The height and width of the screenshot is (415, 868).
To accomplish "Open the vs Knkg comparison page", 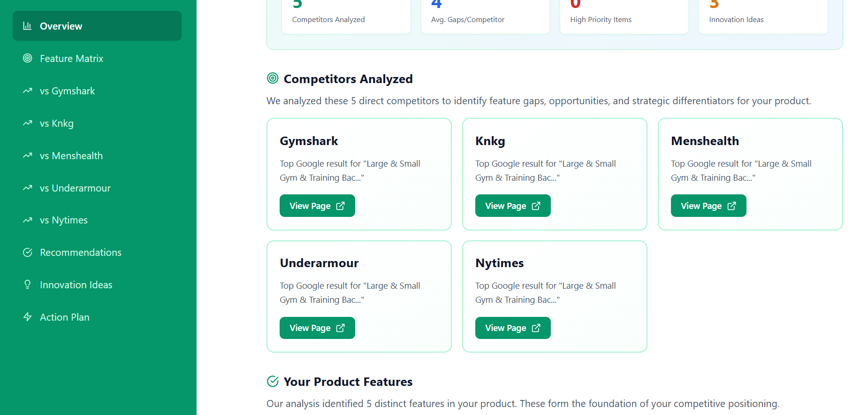I will coord(56,123).
